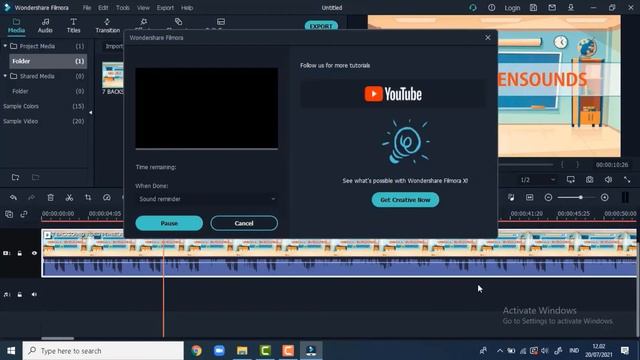Toggle the timeline link icon
The image size is (640, 360).
[24, 214]
